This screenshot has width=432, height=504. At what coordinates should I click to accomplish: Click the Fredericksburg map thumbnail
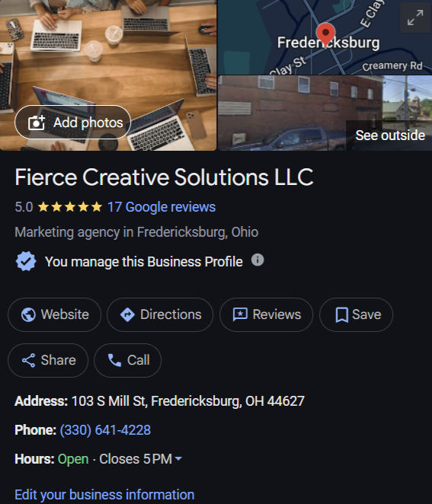[325, 37]
